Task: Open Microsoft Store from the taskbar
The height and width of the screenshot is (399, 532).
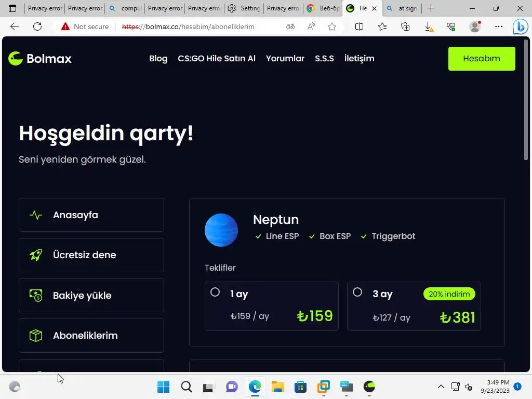Action: click(300, 387)
